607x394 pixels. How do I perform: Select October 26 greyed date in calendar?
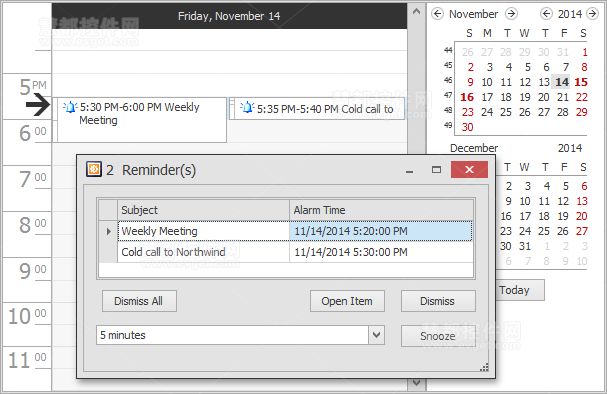(x=467, y=52)
